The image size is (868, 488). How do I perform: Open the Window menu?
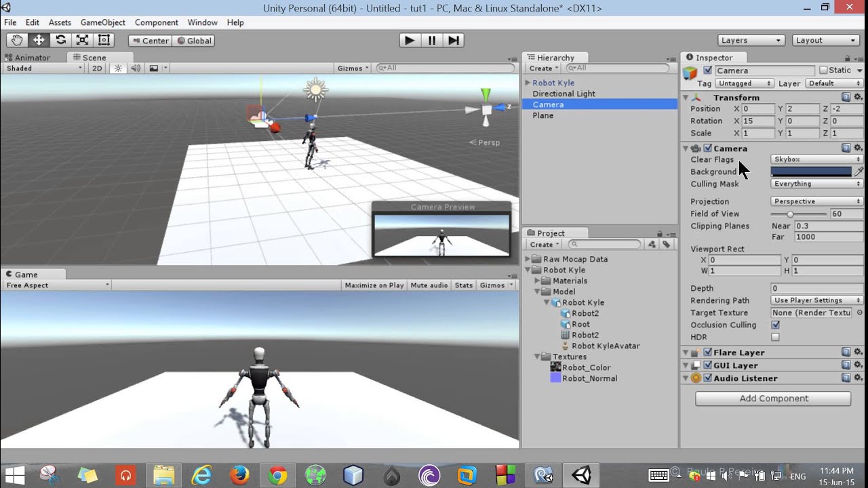(202, 22)
